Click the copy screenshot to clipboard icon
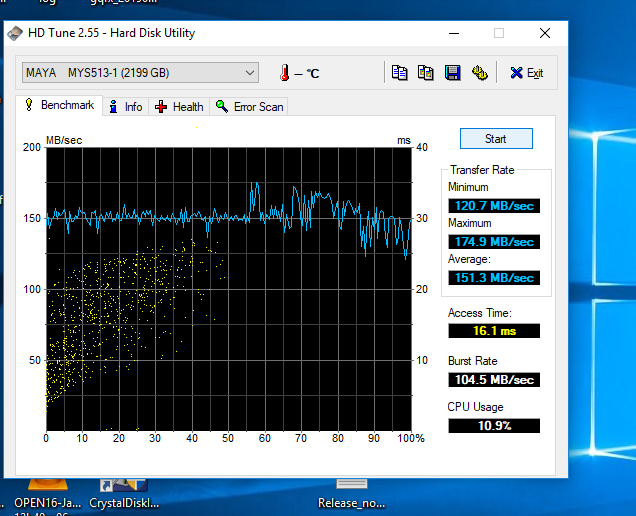This screenshot has width=636, height=516. click(x=425, y=73)
